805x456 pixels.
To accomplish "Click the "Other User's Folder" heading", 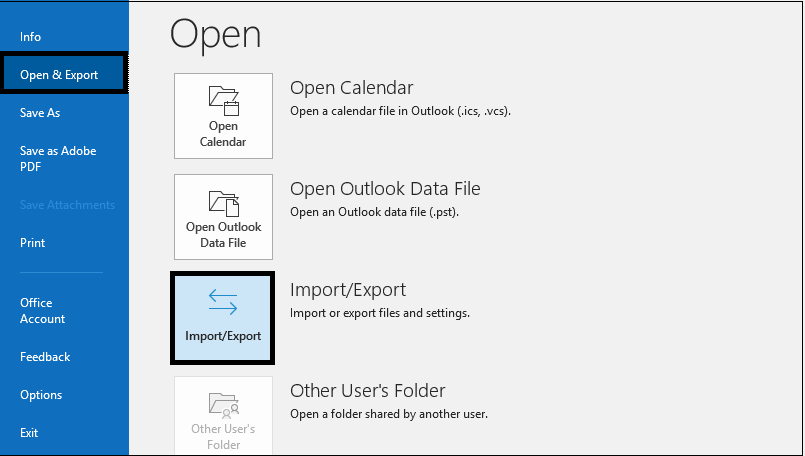I will click(367, 391).
